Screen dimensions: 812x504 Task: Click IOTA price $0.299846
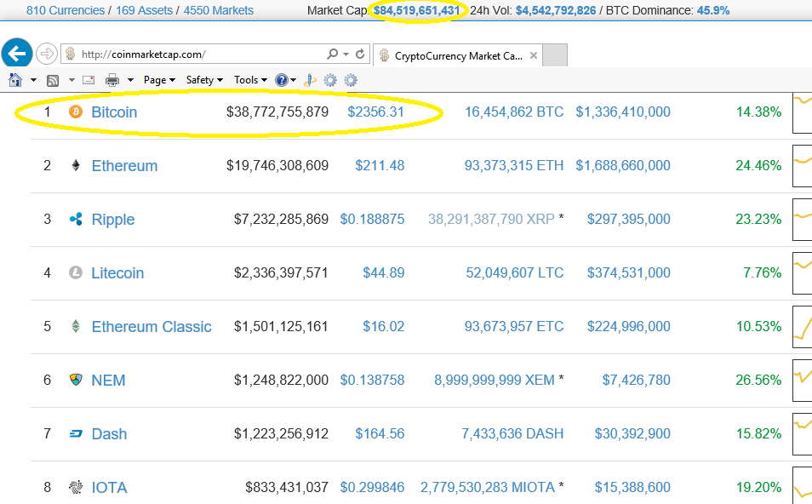click(372, 488)
